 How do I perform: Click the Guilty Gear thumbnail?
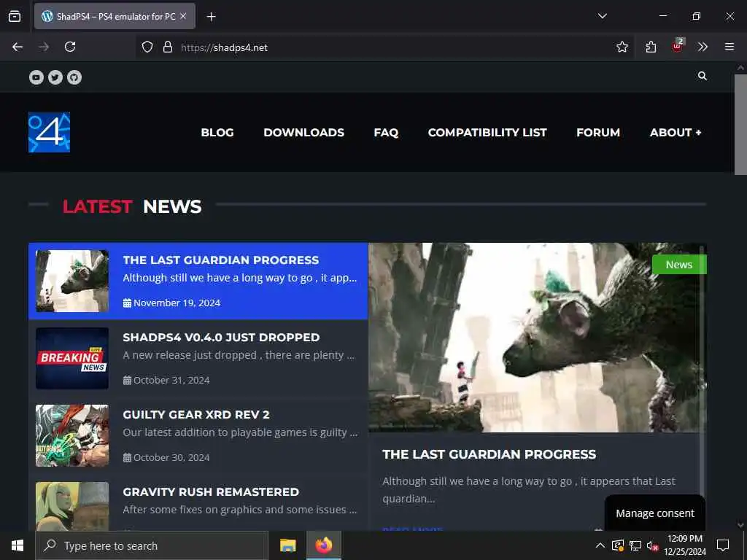[x=72, y=435]
